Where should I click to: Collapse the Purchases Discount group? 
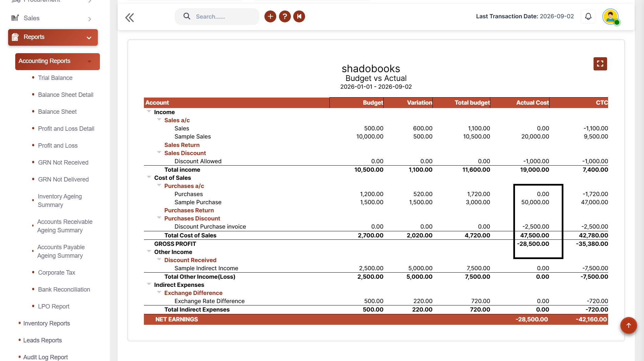click(159, 217)
